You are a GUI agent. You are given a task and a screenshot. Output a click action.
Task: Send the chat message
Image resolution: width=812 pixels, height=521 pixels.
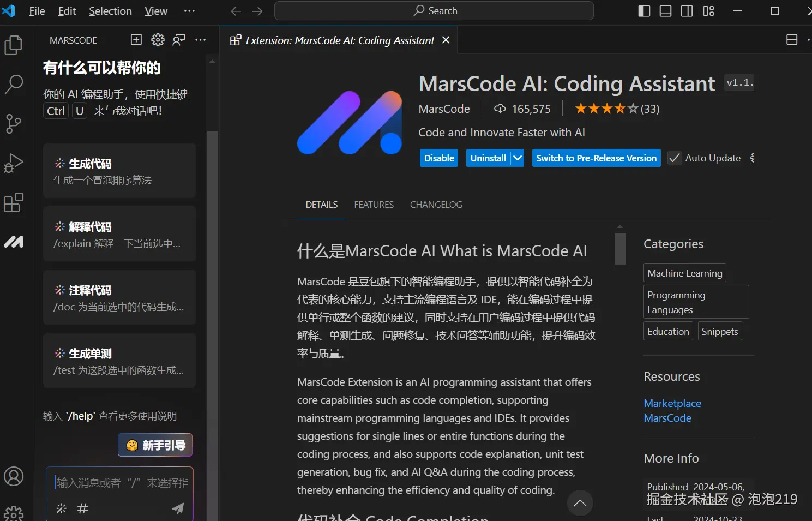click(178, 508)
